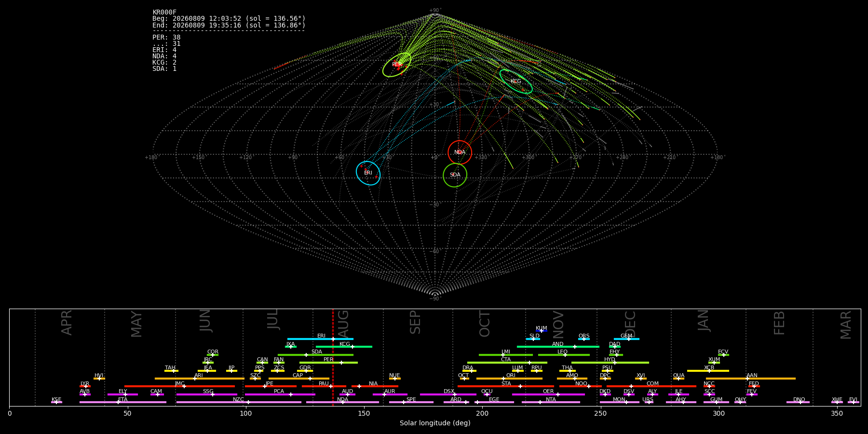Click the NZC shower bar in timeline
Screen dimensions: 868x434
pyautogui.click(x=239, y=402)
